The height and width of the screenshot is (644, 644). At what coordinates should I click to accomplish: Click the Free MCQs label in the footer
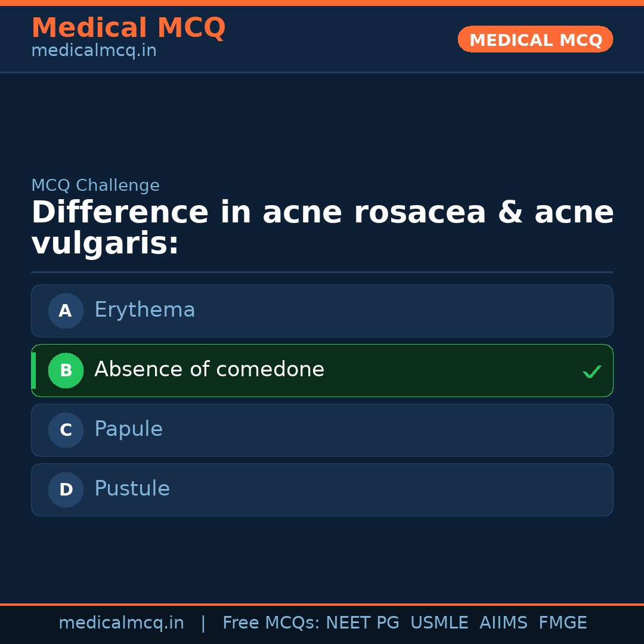point(271,623)
